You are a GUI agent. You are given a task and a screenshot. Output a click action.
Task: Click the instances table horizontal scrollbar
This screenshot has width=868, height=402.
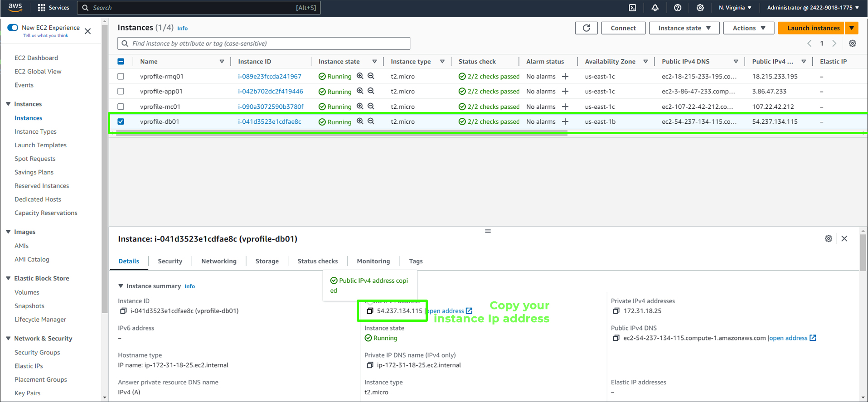coord(342,134)
